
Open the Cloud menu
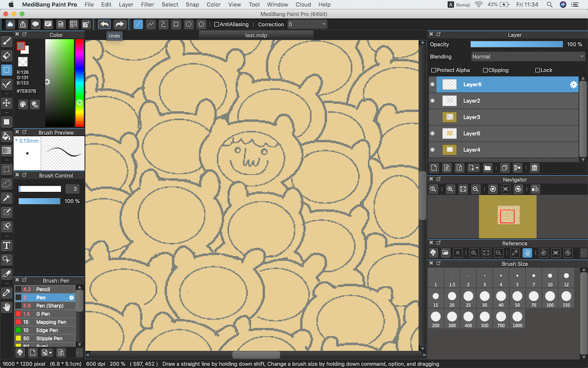coord(303,5)
